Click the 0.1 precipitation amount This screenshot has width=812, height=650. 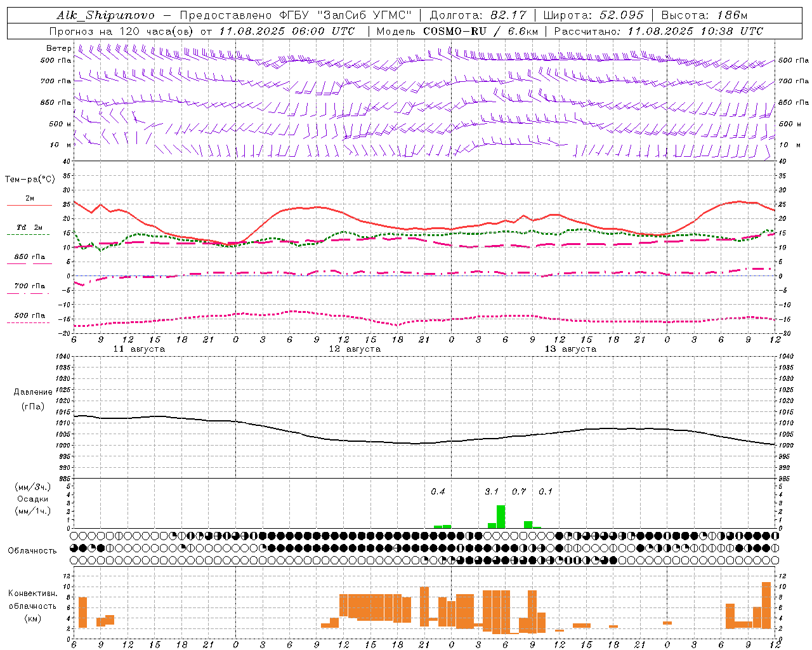546,491
